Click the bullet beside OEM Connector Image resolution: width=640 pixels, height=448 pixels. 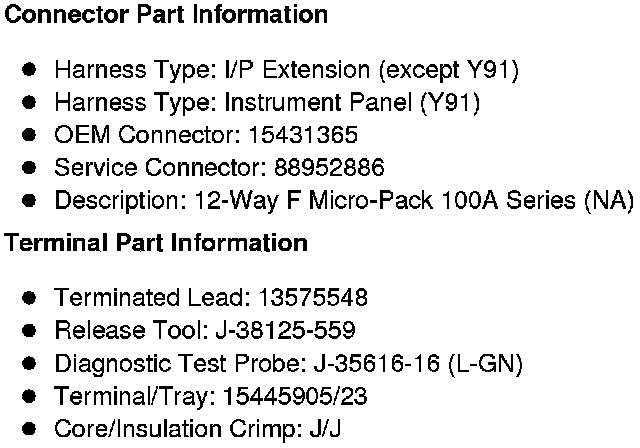click(30, 135)
